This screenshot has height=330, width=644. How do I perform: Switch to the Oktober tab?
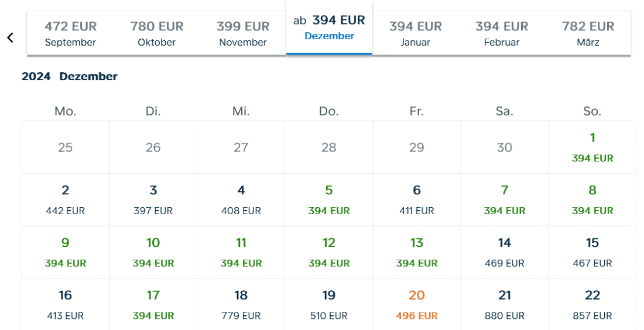pos(156,33)
